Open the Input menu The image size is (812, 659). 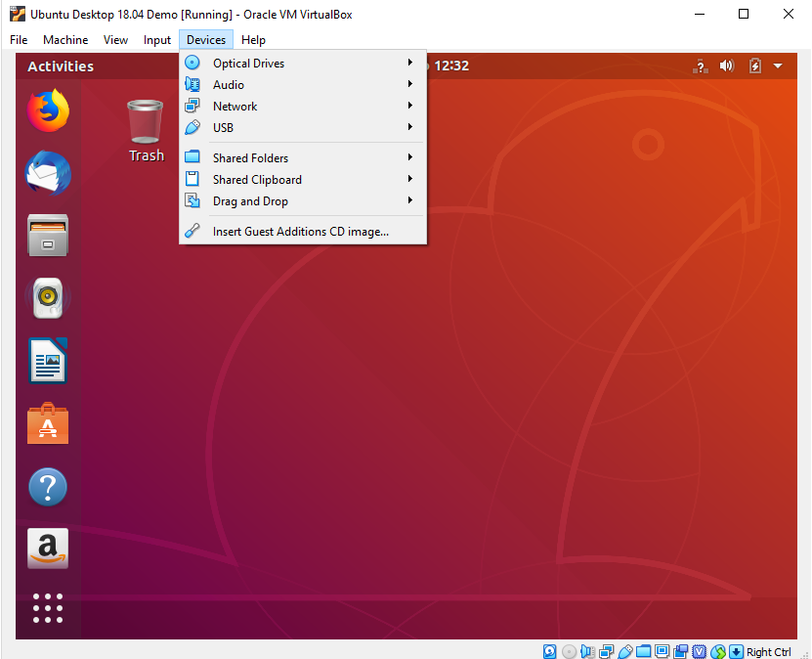coord(157,40)
